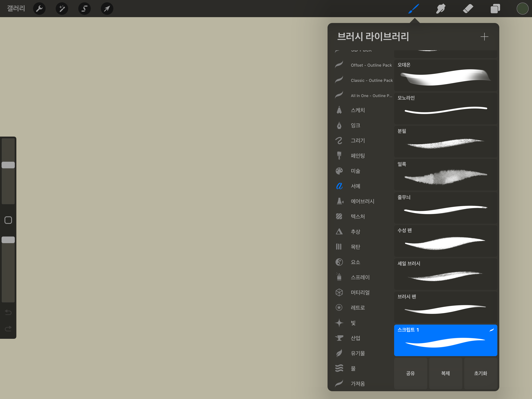Select the 잉크 brush category
This screenshot has height=399, width=532.
(x=355, y=125)
